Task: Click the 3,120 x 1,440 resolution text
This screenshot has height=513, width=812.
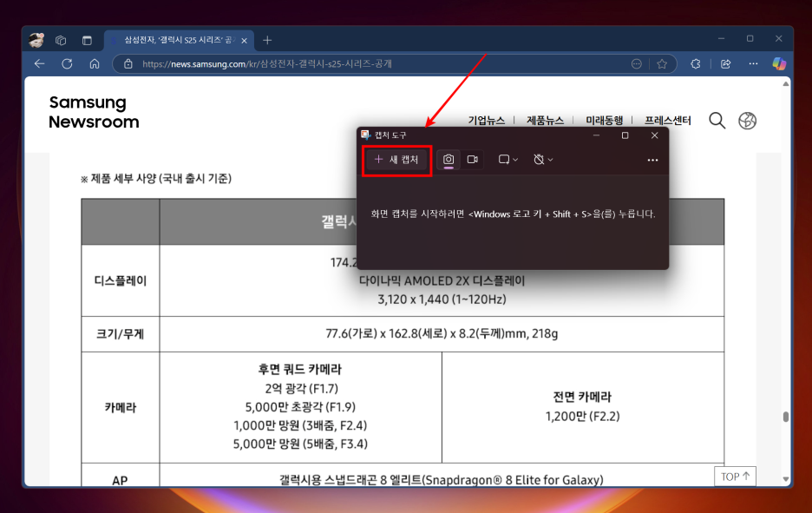Action: pos(442,299)
